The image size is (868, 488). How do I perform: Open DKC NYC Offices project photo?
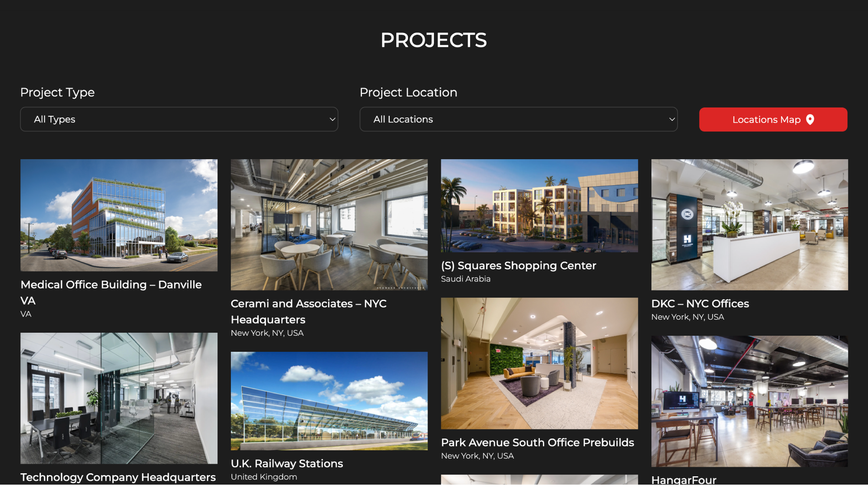749,224
